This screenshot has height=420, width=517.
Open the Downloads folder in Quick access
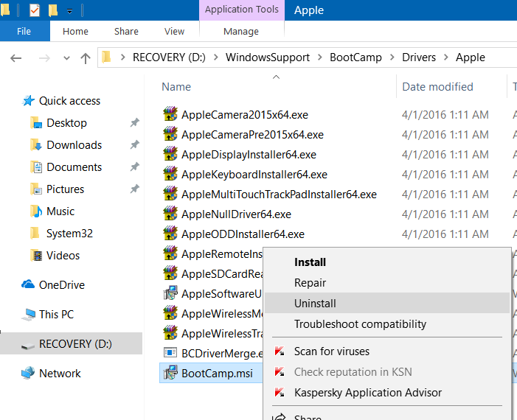click(74, 145)
